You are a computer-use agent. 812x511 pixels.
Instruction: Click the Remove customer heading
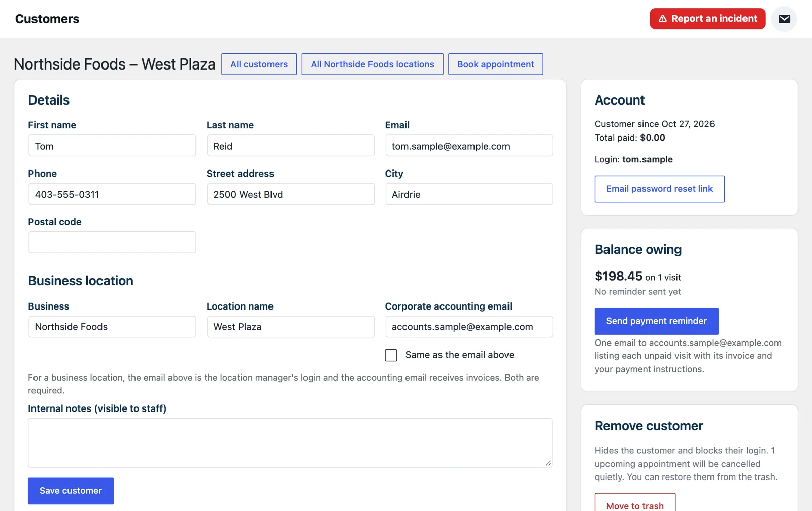point(649,426)
